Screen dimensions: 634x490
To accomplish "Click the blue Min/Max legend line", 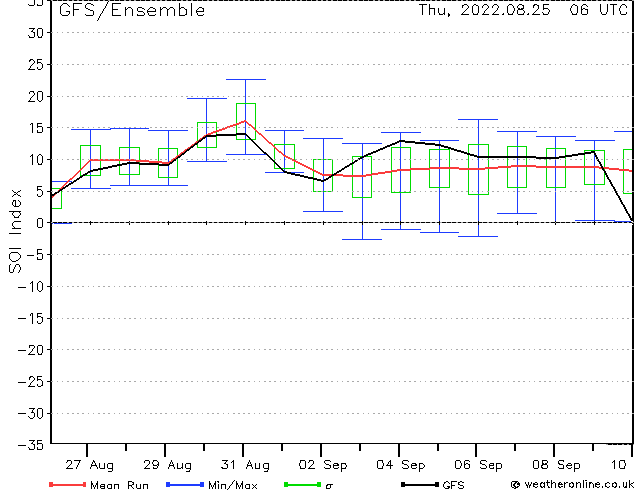I will point(185,484).
